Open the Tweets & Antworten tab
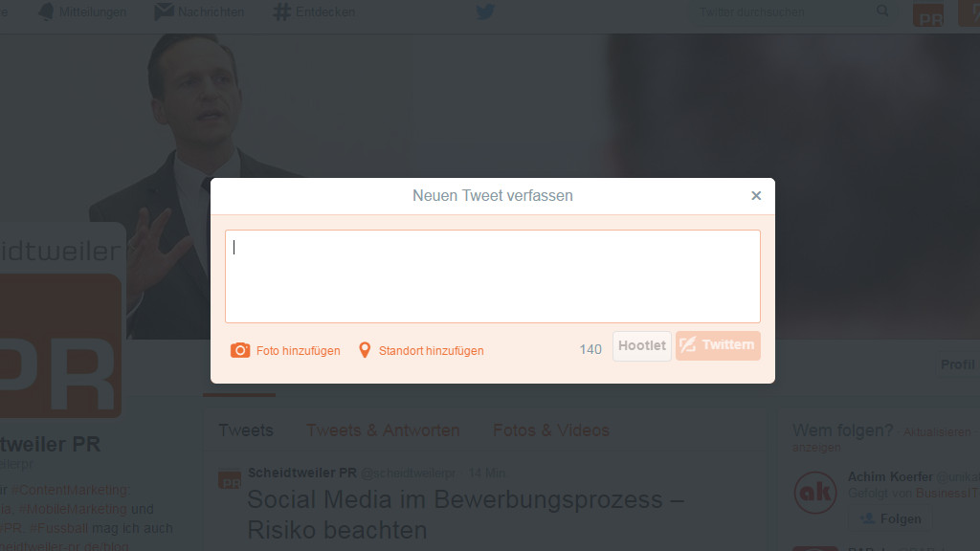The width and height of the screenshot is (980, 551). [383, 430]
